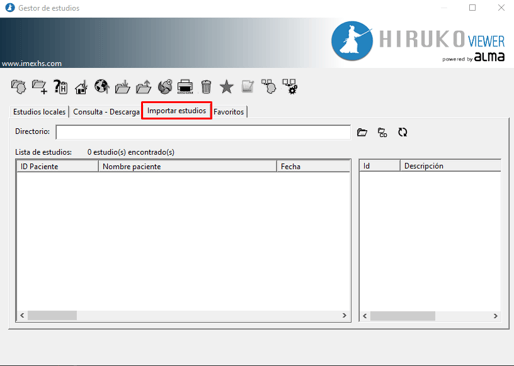This screenshot has width=514, height=366.
Task: Click the www.imexhs.com link in banner
Action: click(32, 63)
